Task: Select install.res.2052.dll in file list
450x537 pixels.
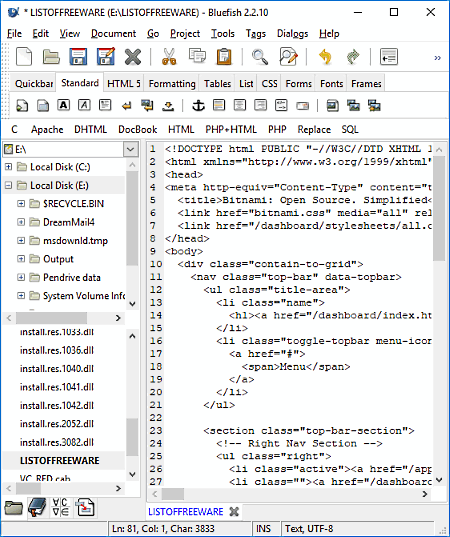Action: click(57, 424)
